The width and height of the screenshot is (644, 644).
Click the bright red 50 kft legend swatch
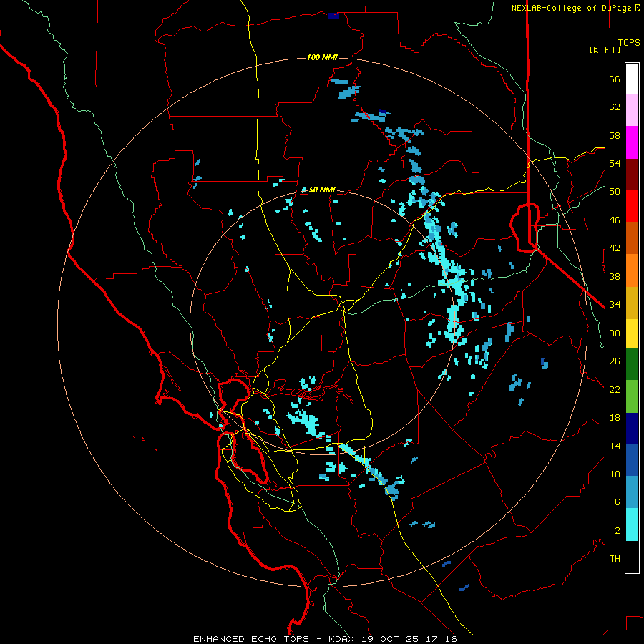(632, 206)
